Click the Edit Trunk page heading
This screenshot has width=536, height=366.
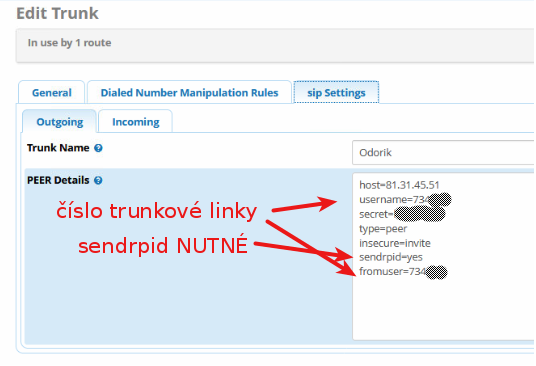[57, 13]
